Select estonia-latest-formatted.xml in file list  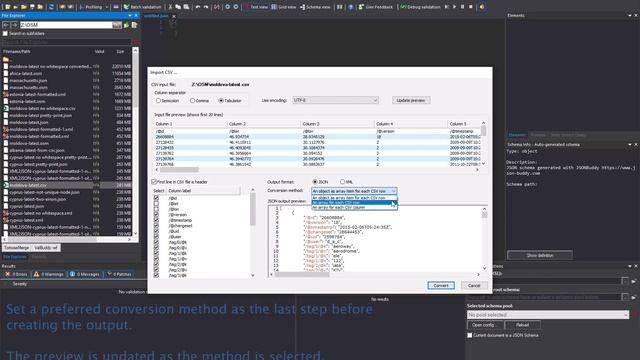pos(38,94)
